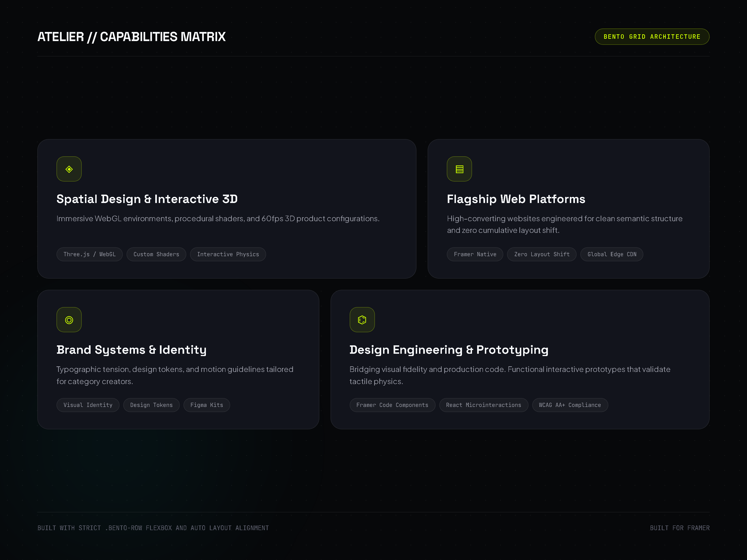
Task: Click the Atelier // Capabilities Matrix title
Action: pos(131,37)
